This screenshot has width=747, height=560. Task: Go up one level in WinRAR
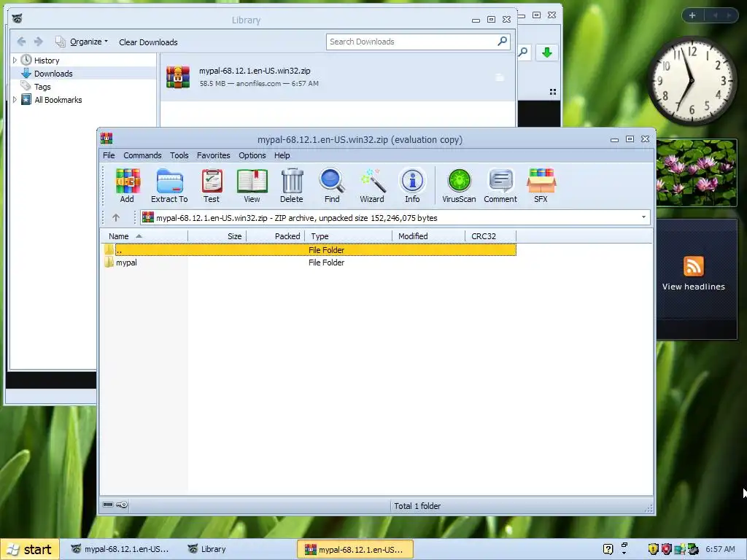pos(116,217)
